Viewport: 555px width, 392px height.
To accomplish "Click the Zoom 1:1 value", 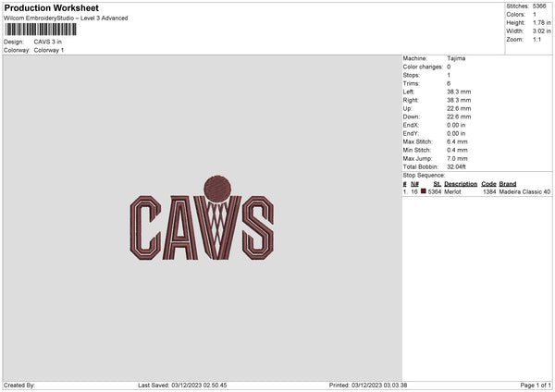I will click(x=539, y=40).
